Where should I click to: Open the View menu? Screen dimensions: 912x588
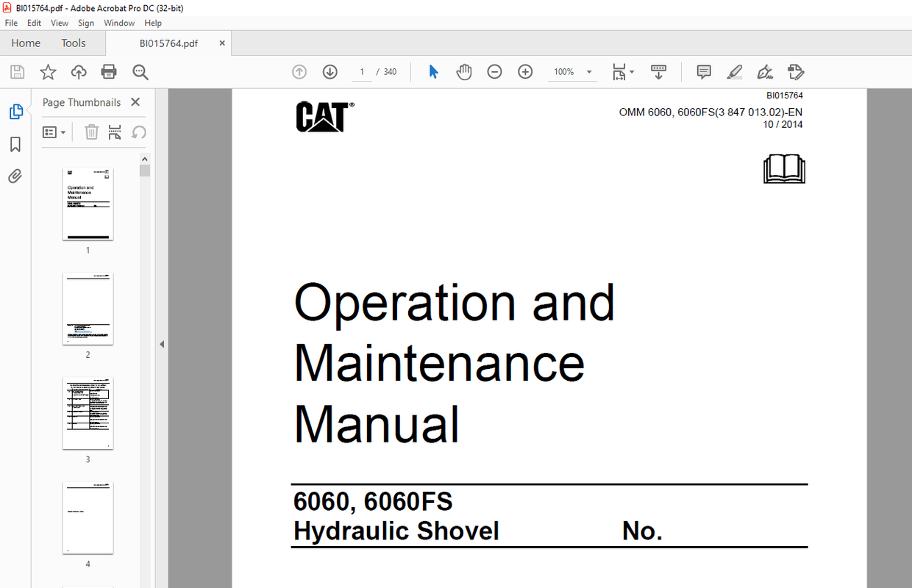click(59, 23)
